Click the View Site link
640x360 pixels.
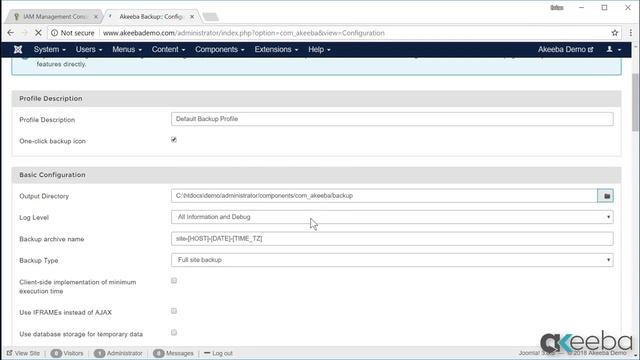23,353
